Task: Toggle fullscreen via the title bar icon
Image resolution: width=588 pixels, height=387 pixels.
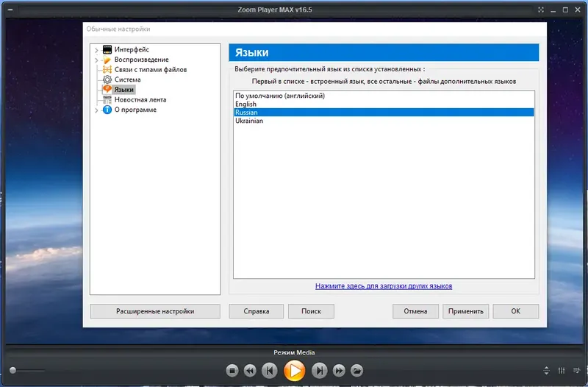Action: coord(541,10)
